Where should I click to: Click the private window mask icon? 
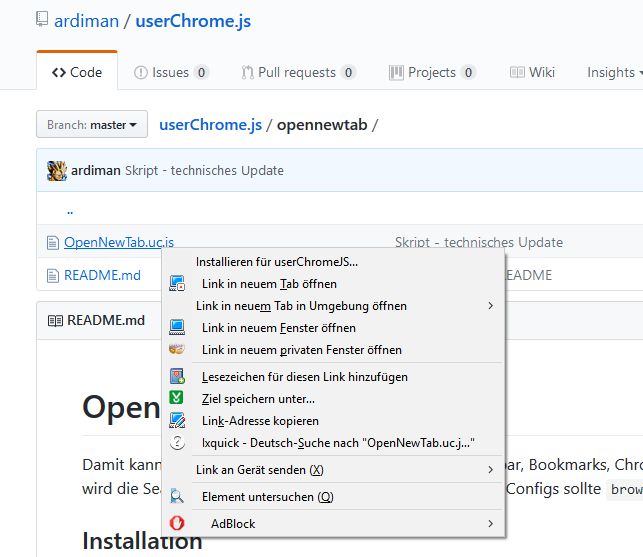[177, 349]
